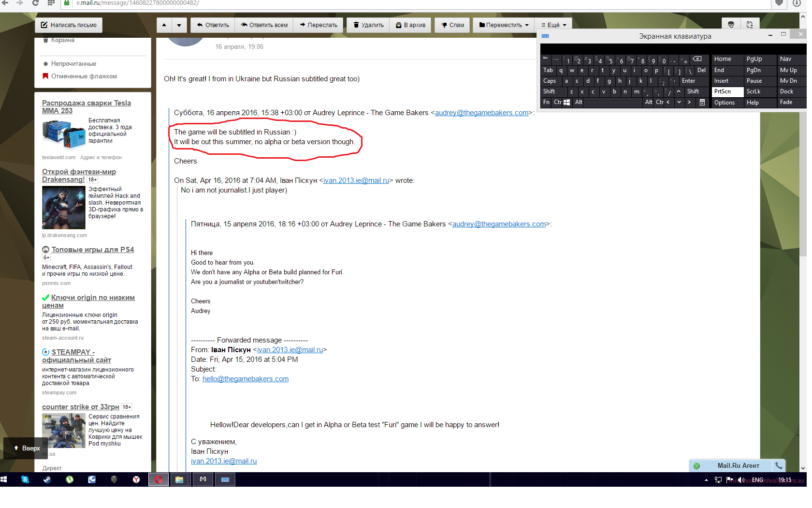
Task: Click the Mail.Ru Агент phone call icon
Action: [x=779, y=466]
